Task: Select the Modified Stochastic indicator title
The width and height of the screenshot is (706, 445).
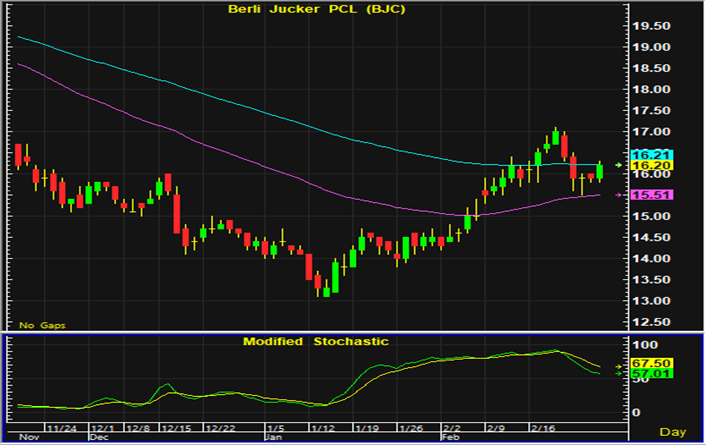Action: tap(315, 342)
